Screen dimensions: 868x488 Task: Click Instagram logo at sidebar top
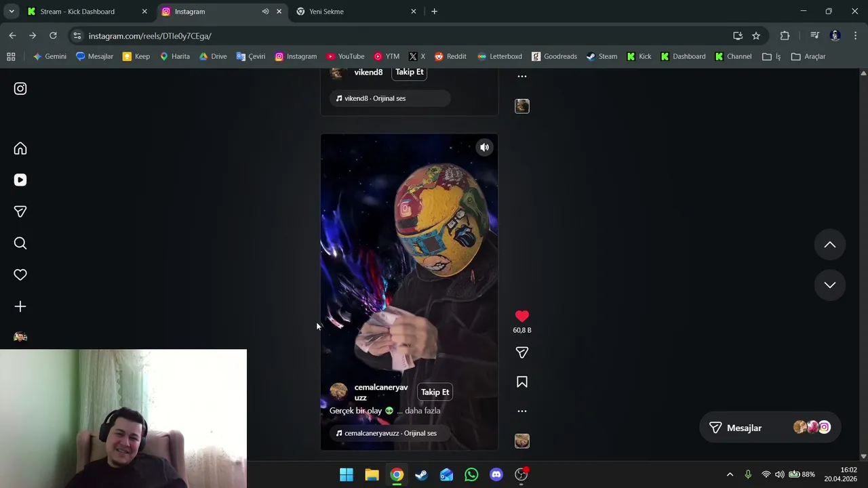click(20, 88)
